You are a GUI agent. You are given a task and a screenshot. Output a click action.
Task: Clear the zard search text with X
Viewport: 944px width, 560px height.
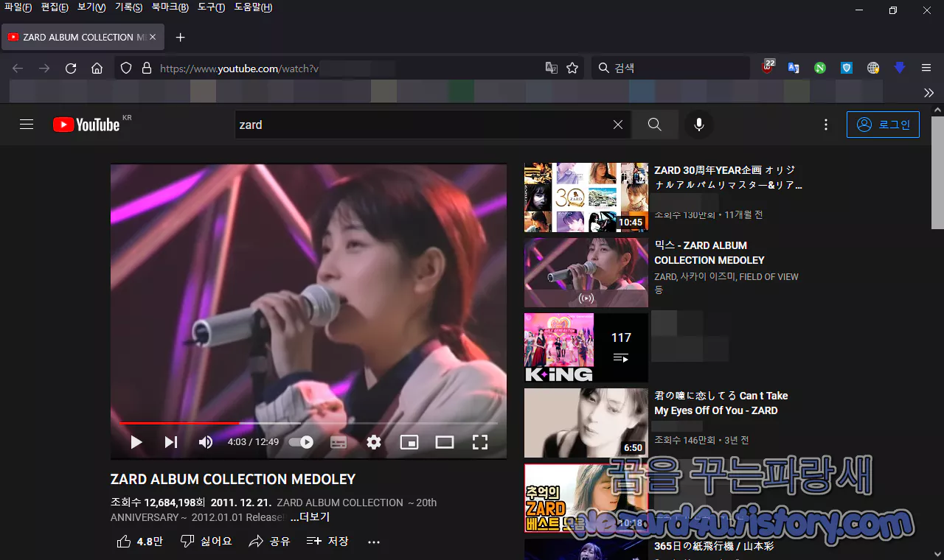click(x=618, y=125)
